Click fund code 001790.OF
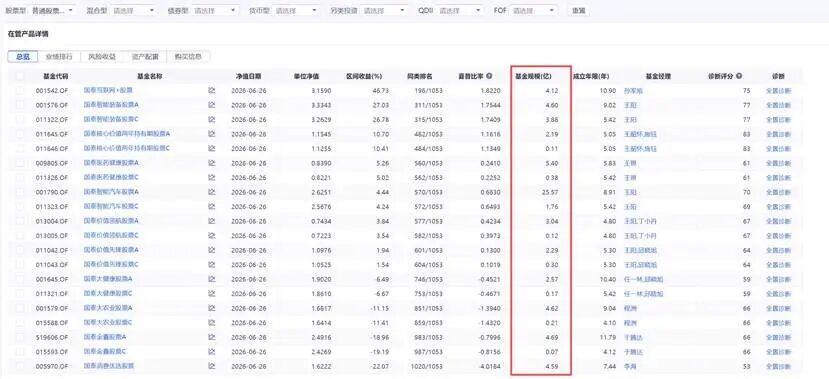Viewport: 829px width, 379px height. click(52, 192)
